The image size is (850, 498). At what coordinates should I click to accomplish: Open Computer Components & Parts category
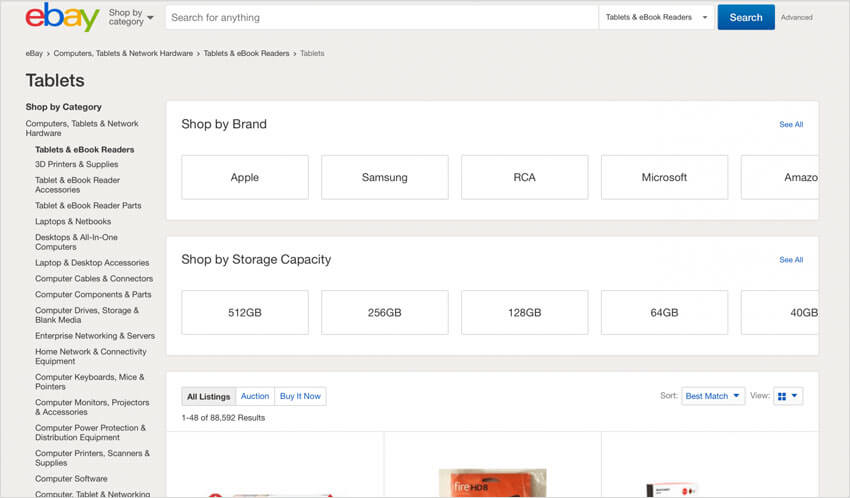(x=93, y=294)
